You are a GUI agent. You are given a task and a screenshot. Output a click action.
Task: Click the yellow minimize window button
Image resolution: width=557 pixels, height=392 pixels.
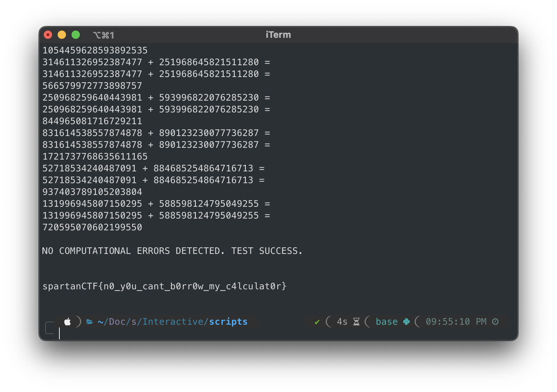62,35
